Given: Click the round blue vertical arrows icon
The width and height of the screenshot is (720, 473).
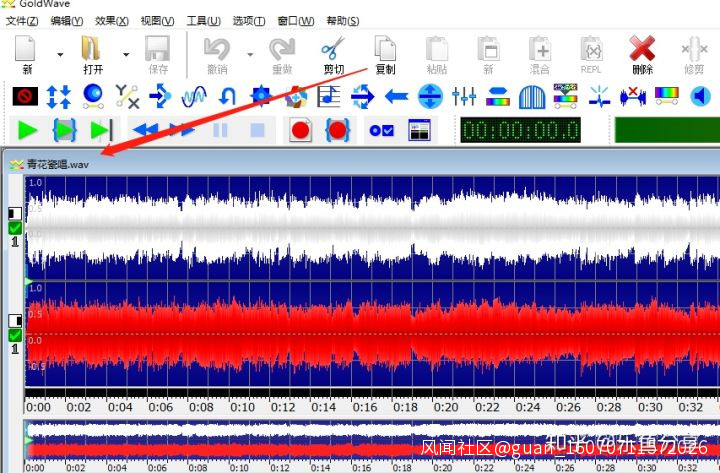Looking at the screenshot, I should pyautogui.click(x=430, y=96).
